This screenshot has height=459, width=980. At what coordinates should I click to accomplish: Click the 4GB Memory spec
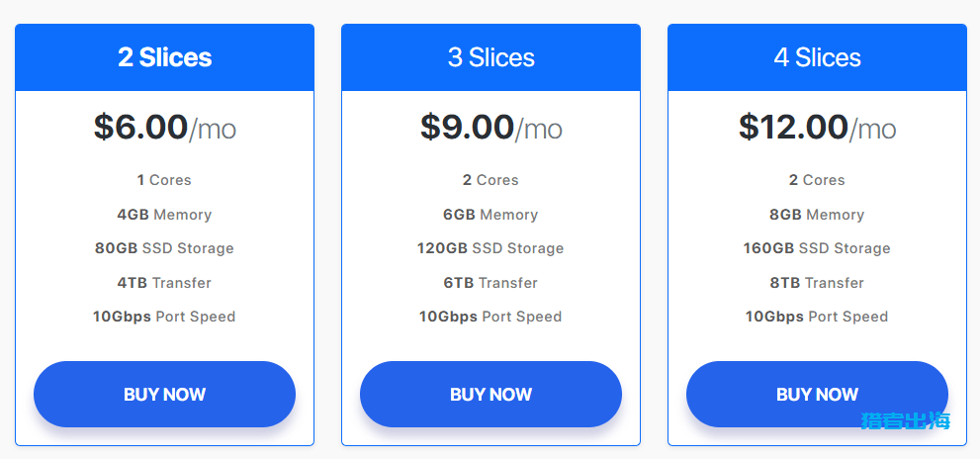(164, 215)
